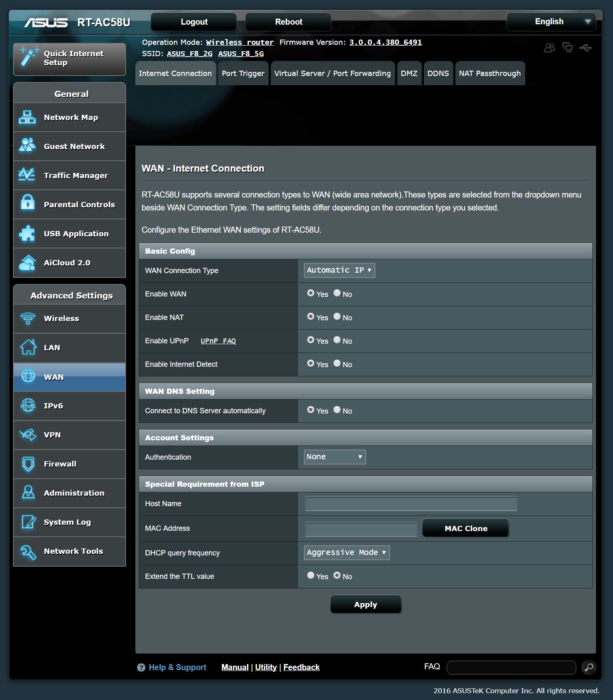Set DNS Server automatically to No
The height and width of the screenshot is (700, 613).
pos(337,410)
